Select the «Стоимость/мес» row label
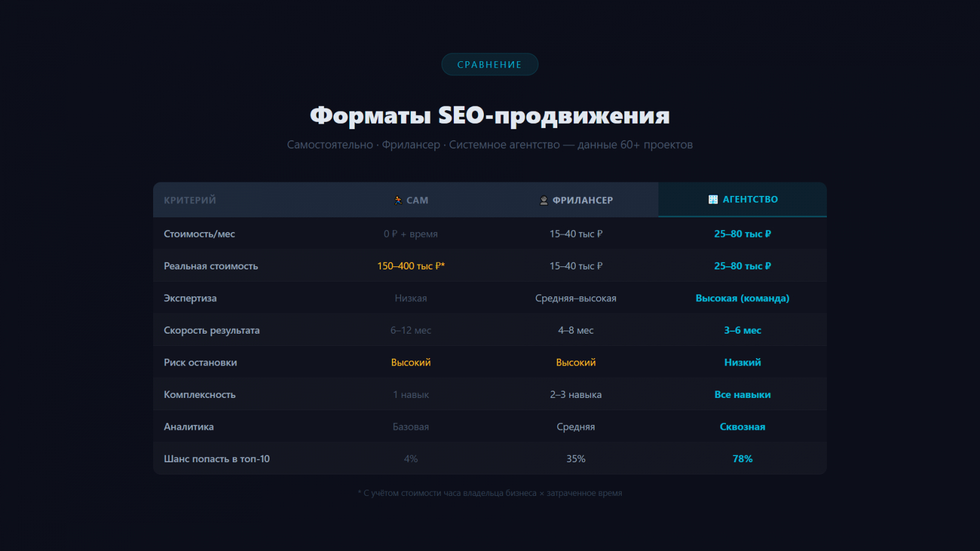980x551 pixels. [x=199, y=234]
